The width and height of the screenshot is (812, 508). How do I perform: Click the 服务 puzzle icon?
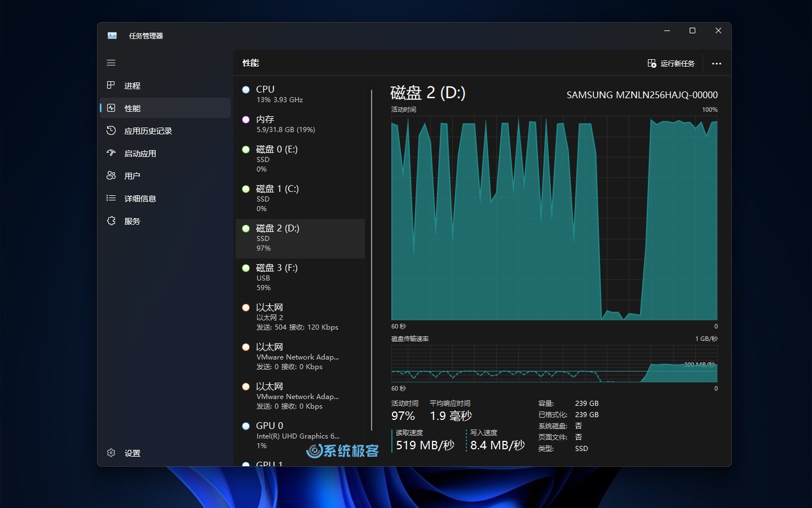click(x=111, y=221)
